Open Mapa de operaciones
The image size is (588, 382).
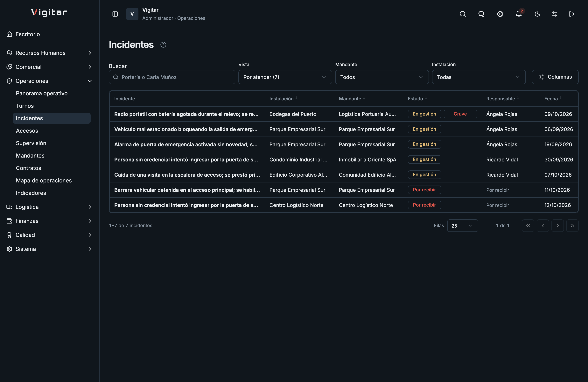click(x=52, y=181)
